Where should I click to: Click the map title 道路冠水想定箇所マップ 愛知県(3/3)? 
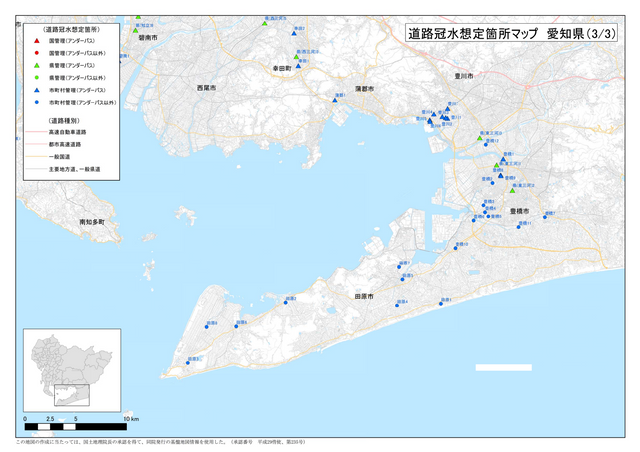(x=511, y=33)
